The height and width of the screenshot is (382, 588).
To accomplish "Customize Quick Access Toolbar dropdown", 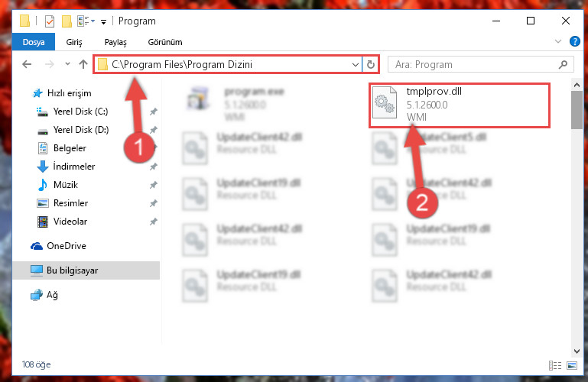I will (x=103, y=22).
